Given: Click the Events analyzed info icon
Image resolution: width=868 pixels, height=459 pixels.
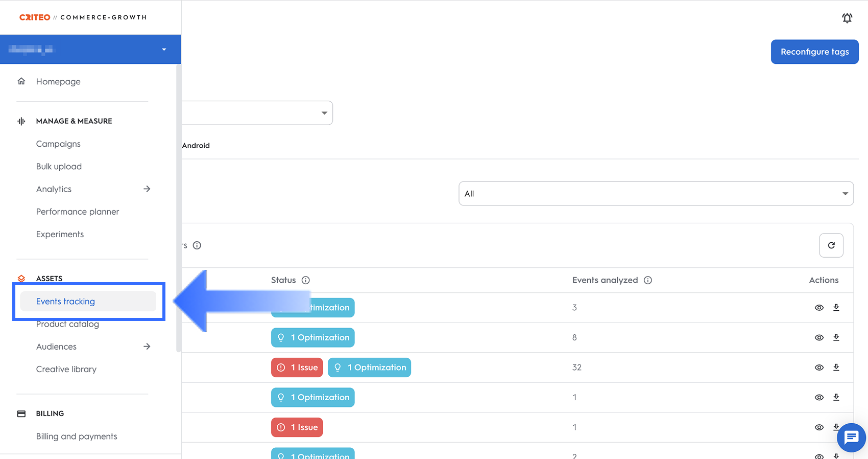Looking at the screenshot, I should (x=648, y=280).
